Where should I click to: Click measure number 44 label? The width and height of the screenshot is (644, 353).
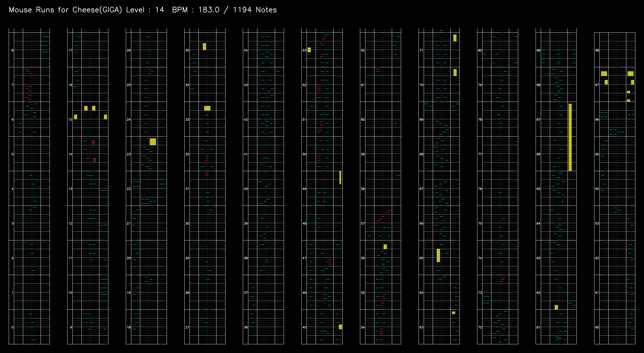point(246,50)
